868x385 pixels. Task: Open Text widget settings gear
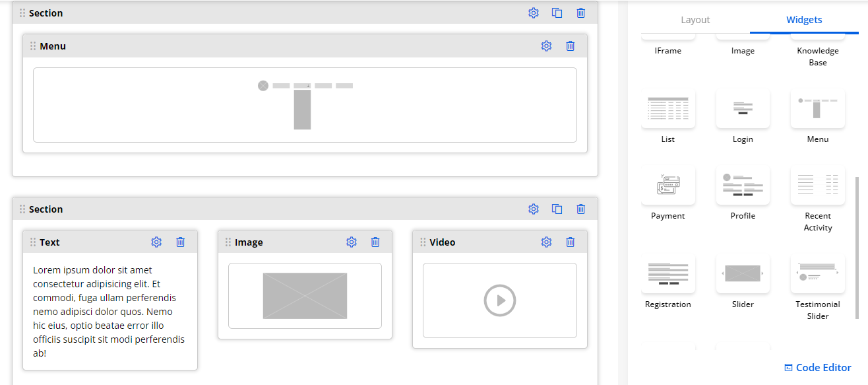tap(156, 242)
